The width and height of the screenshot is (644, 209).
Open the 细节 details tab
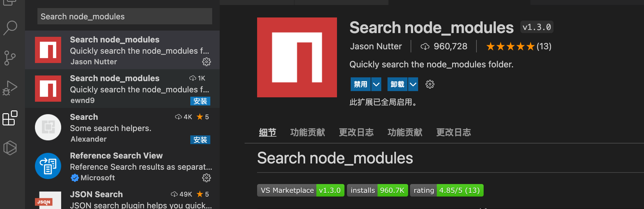[268, 132]
